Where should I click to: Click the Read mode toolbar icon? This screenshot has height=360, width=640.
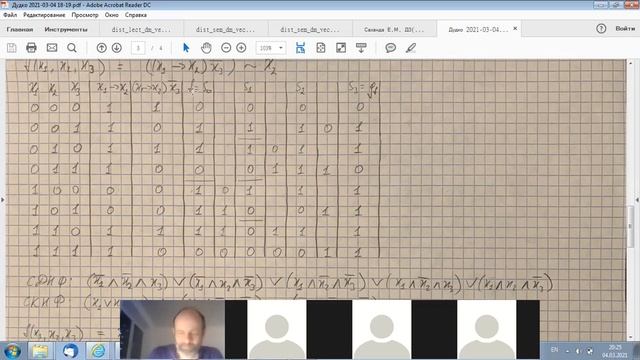361,48
